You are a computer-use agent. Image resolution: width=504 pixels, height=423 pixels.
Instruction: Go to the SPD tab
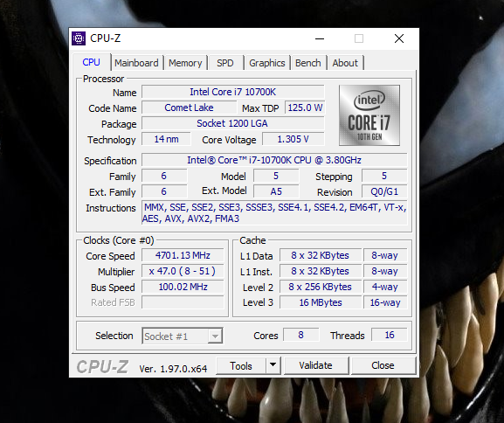point(225,63)
